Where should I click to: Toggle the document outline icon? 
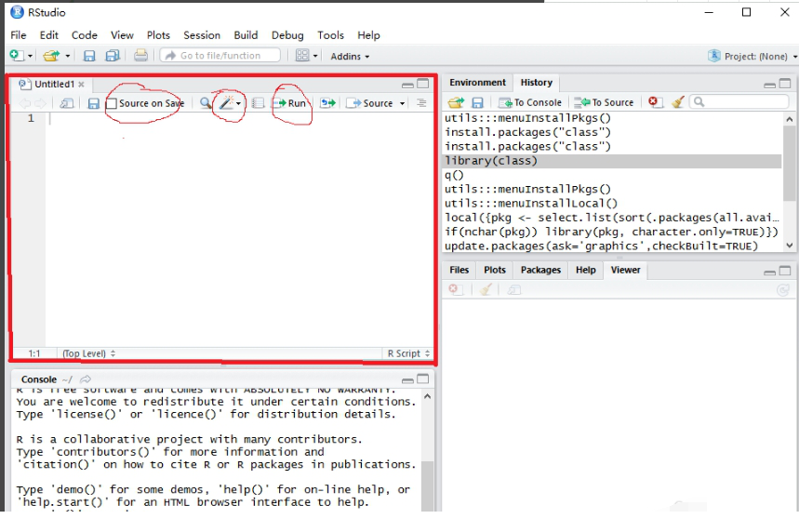click(421, 103)
